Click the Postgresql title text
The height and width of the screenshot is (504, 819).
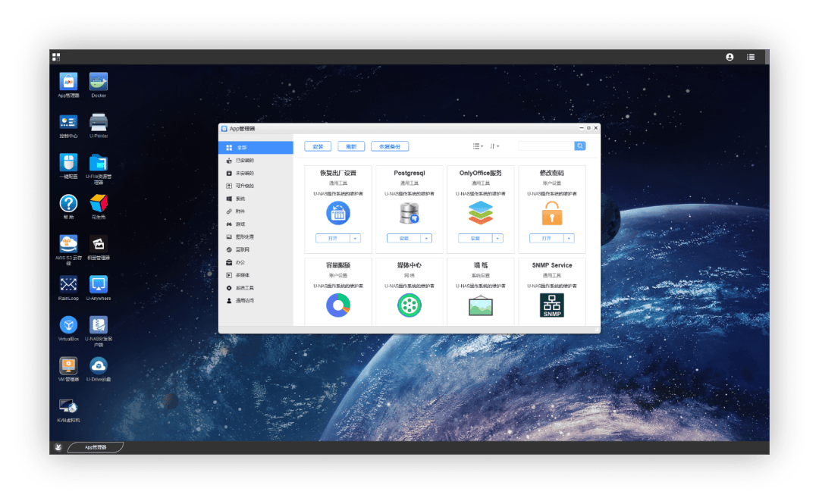pyautogui.click(x=409, y=173)
